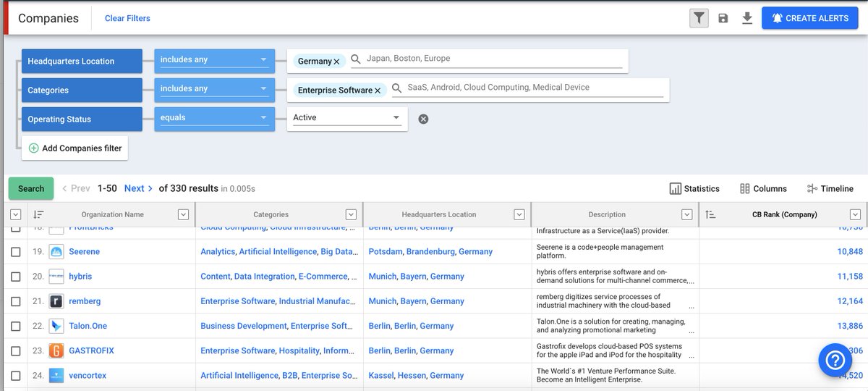The image size is (868, 391).
Task: Open the Statistics view
Action: (694, 188)
